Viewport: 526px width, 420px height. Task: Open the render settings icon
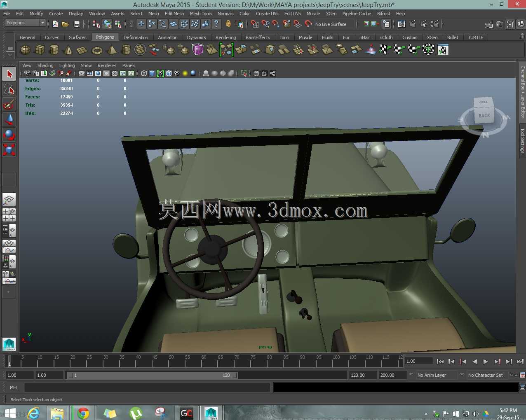[434, 24]
